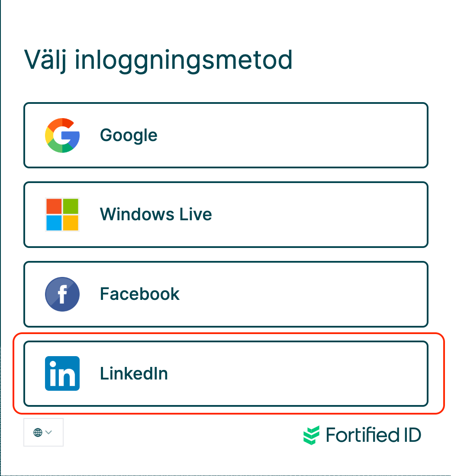The height and width of the screenshot is (476, 451).
Task: Open the language selector dropdown
Action: click(43, 432)
